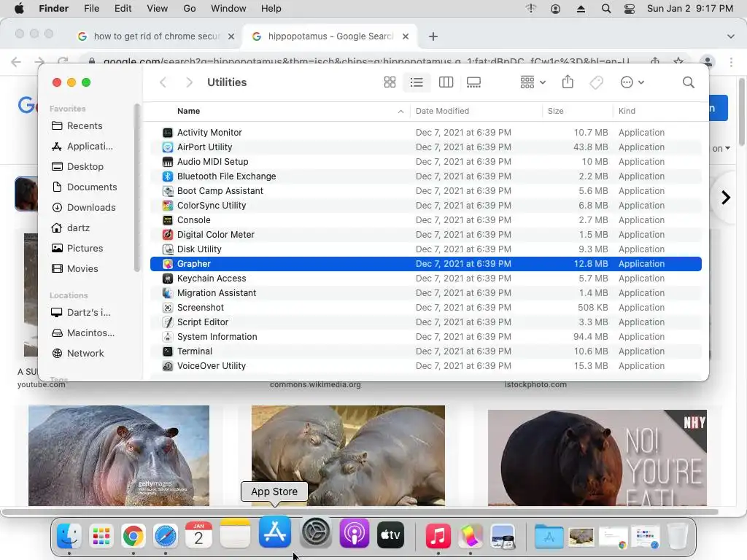Select the Disk Utility row
The image size is (747, 560).
(425, 249)
